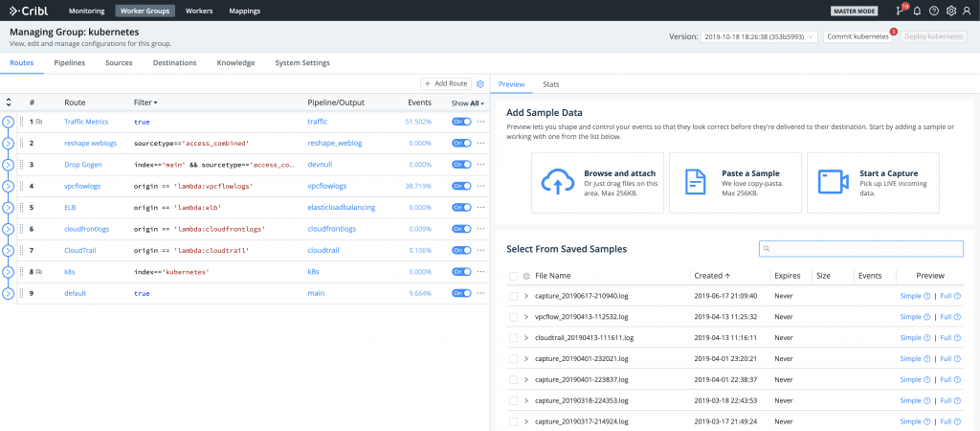Viewport: 980px width, 431px height.
Task: Click the Add Route button
Action: click(446, 84)
